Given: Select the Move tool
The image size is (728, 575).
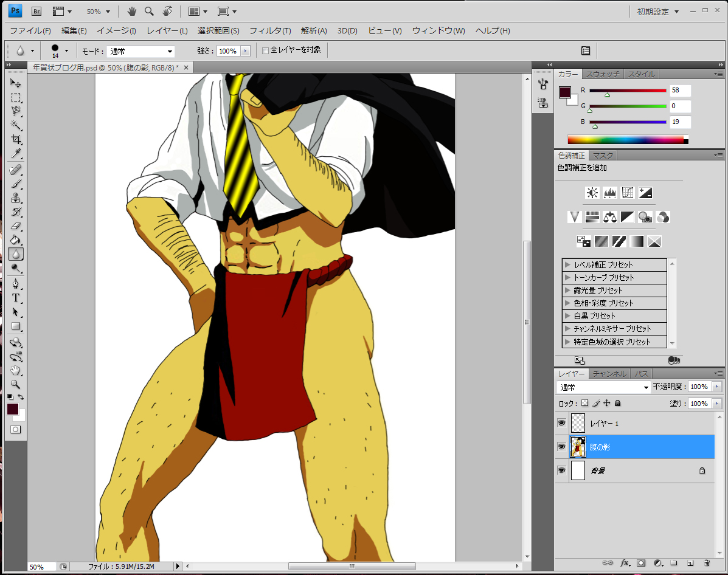Looking at the screenshot, I should point(16,83).
